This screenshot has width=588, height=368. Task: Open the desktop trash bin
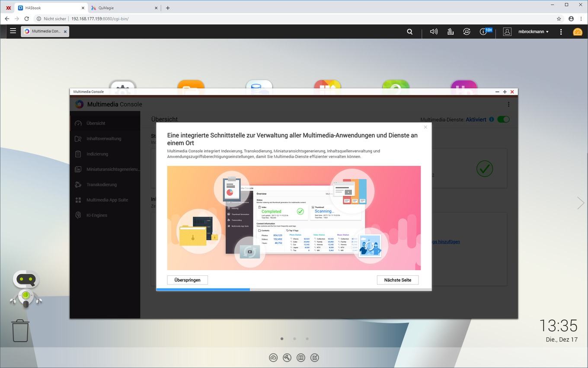[20, 331]
